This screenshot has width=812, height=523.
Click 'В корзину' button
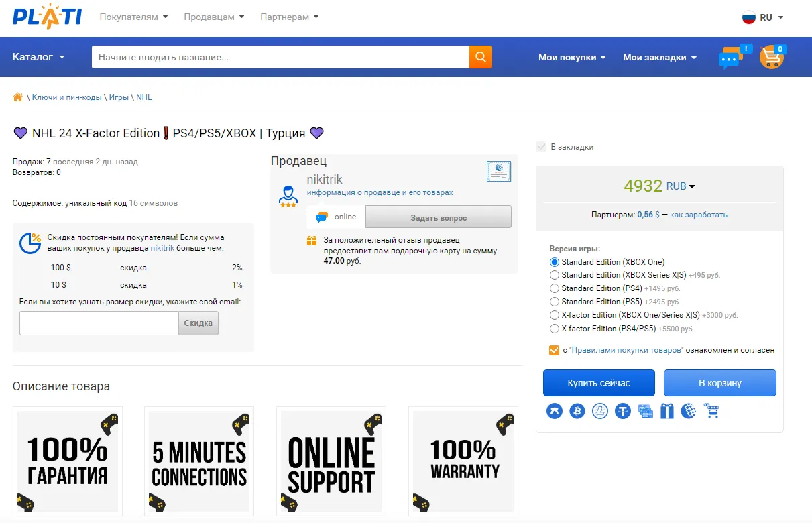tap(720, 383)
